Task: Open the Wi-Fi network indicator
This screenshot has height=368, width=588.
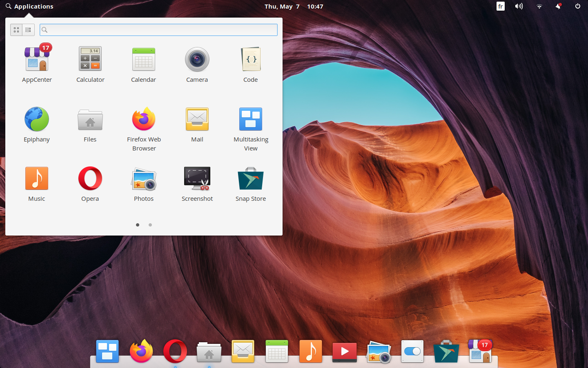Action: (x=539, y=6)
